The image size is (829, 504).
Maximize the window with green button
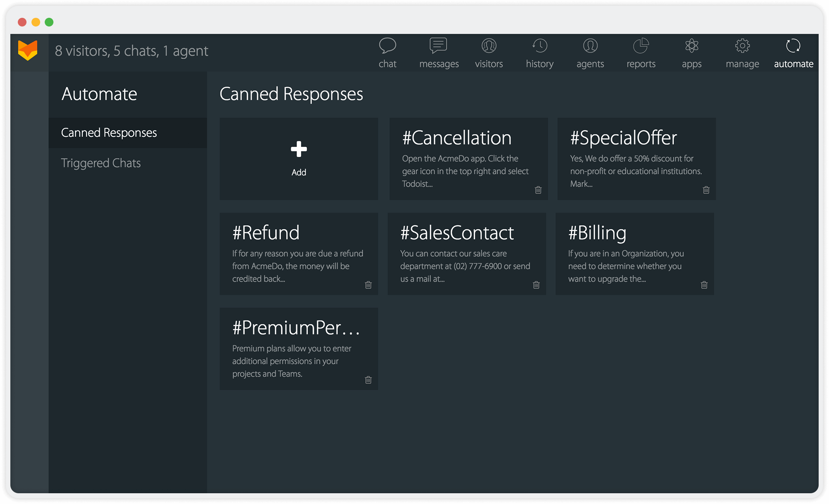49,22
